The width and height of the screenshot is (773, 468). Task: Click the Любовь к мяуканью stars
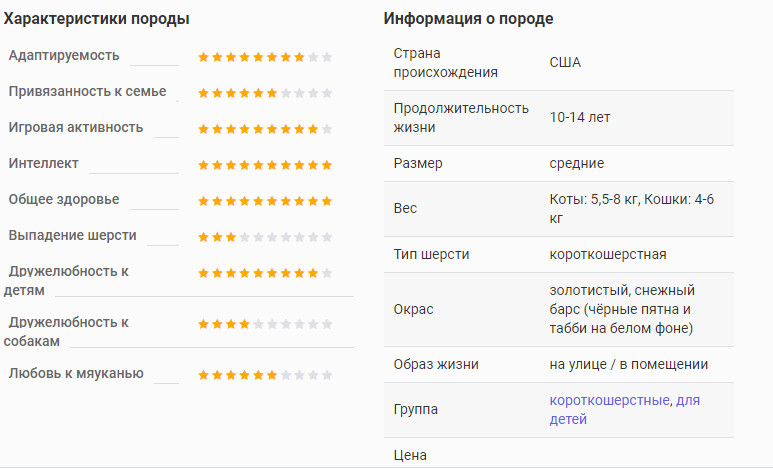(265, 375)
